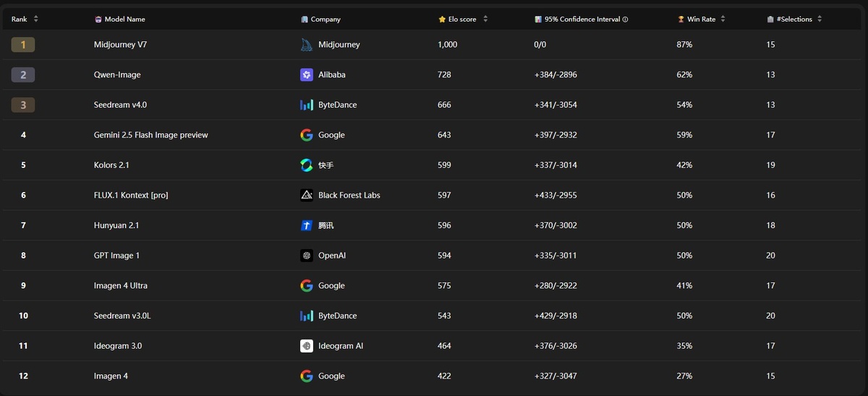Click ByteDance logo in Seedream v4.0 row

click(307, 105)
